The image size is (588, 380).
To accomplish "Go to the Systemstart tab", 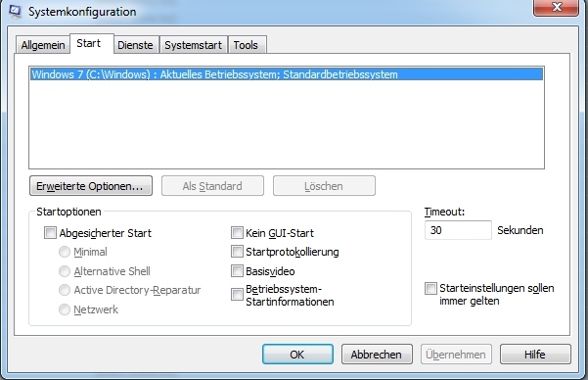I will click(193, 45).
